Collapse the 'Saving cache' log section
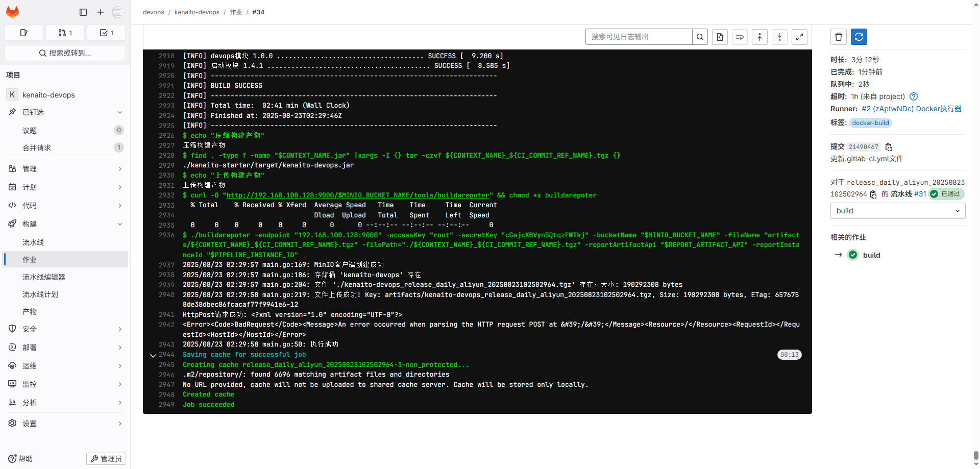Viewport: 980px width, 469px height. (x=153, y=355)
